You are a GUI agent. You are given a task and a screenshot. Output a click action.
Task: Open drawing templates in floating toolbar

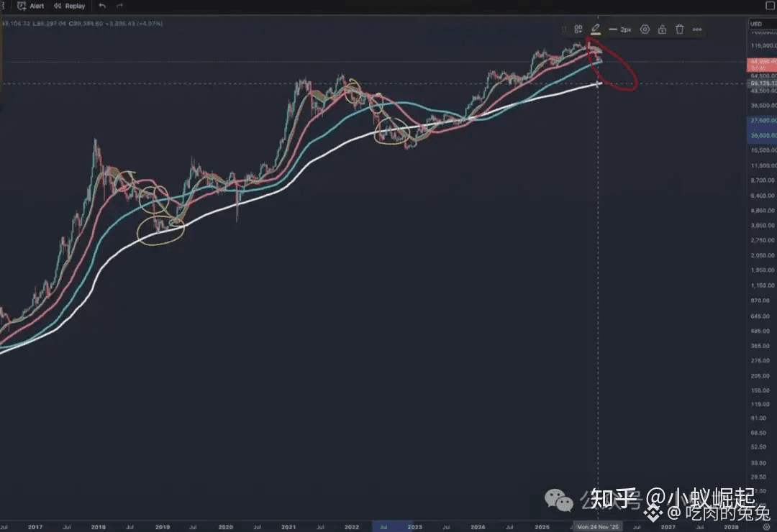coord(578,29)
